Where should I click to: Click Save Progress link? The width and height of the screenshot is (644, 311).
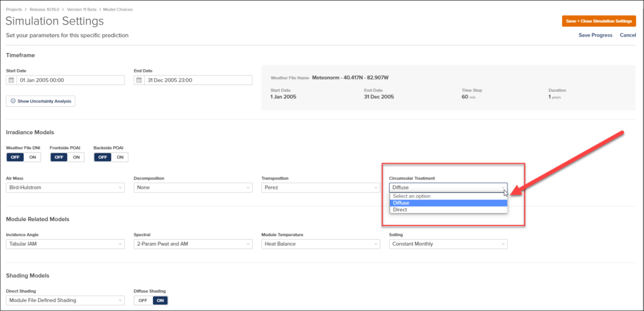(x=596, y=35)
